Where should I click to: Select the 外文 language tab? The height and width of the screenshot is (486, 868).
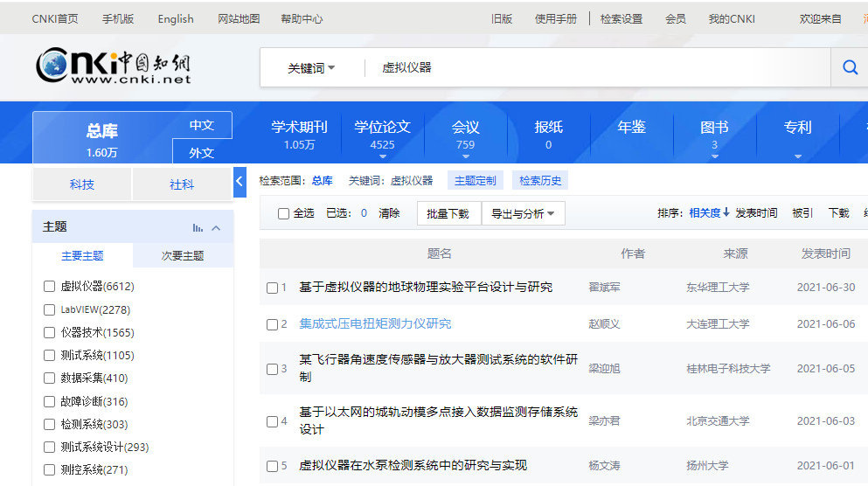point(202,153)
